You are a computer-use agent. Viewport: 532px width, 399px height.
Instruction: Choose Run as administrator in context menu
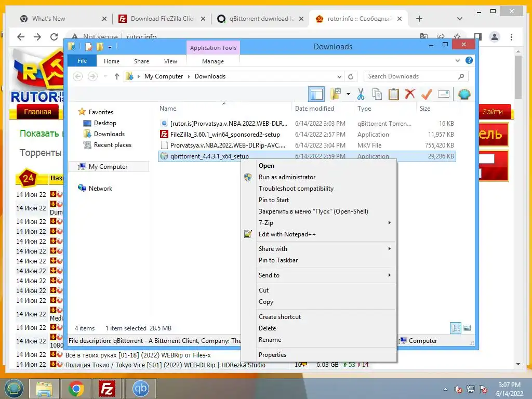319,177
